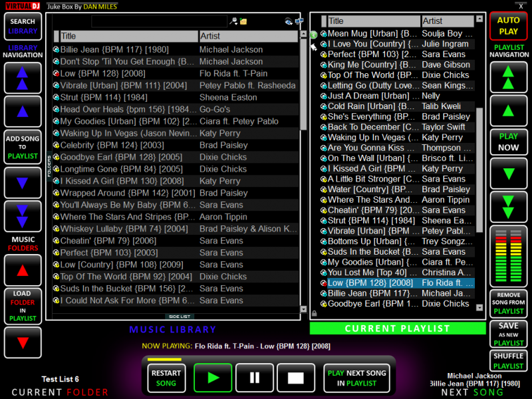The height and width of the screenshot is (399, 532).
Task: Select highlighted Low {BPM 128} in playlist
Action: point(397,283)
